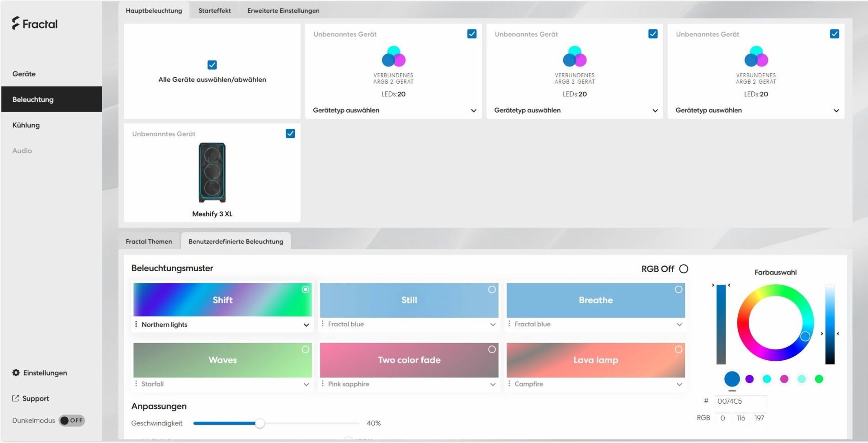
Task: Click drag handle dots beside Campfire
Action: point(509,383)
